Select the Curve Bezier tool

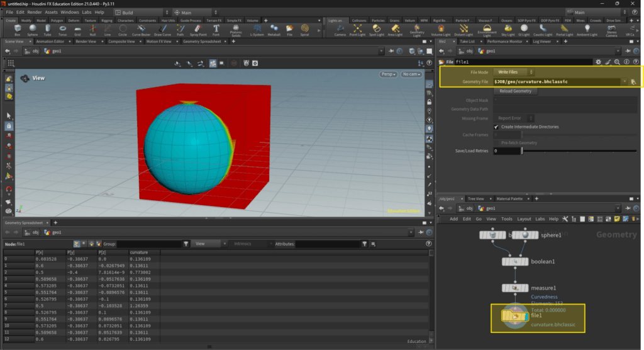click(x=141, y=30)
